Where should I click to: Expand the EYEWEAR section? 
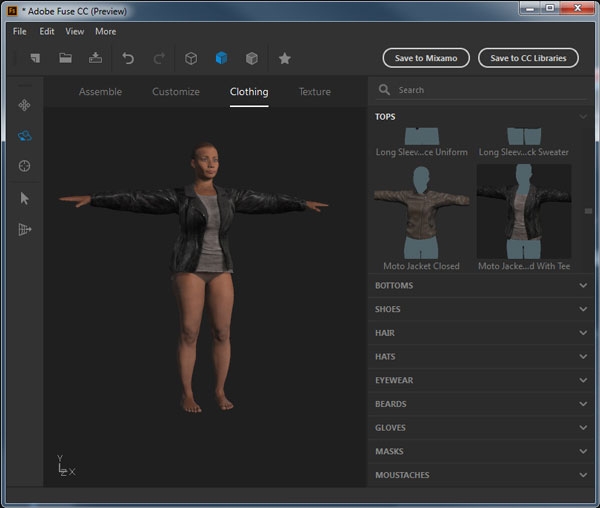[481, 380]
